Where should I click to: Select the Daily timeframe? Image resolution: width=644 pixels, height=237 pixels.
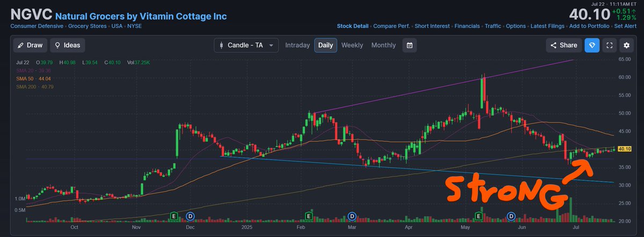(325, 45)
